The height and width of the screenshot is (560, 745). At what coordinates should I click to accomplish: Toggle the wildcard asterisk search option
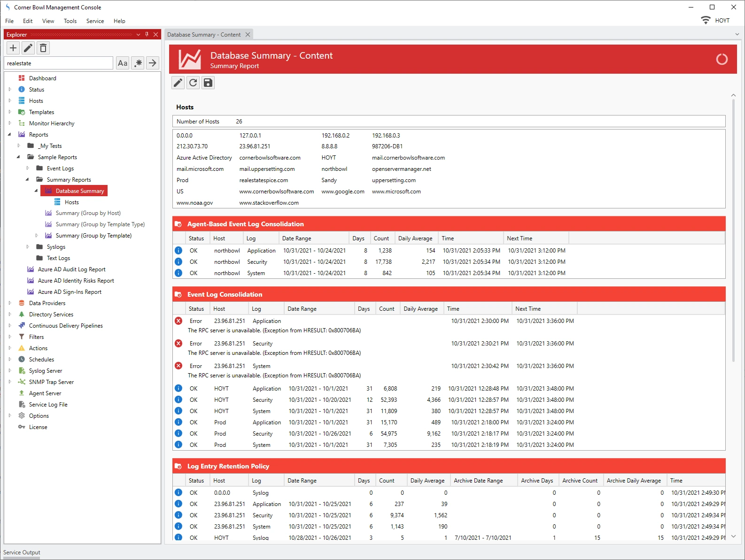(138, 63)
